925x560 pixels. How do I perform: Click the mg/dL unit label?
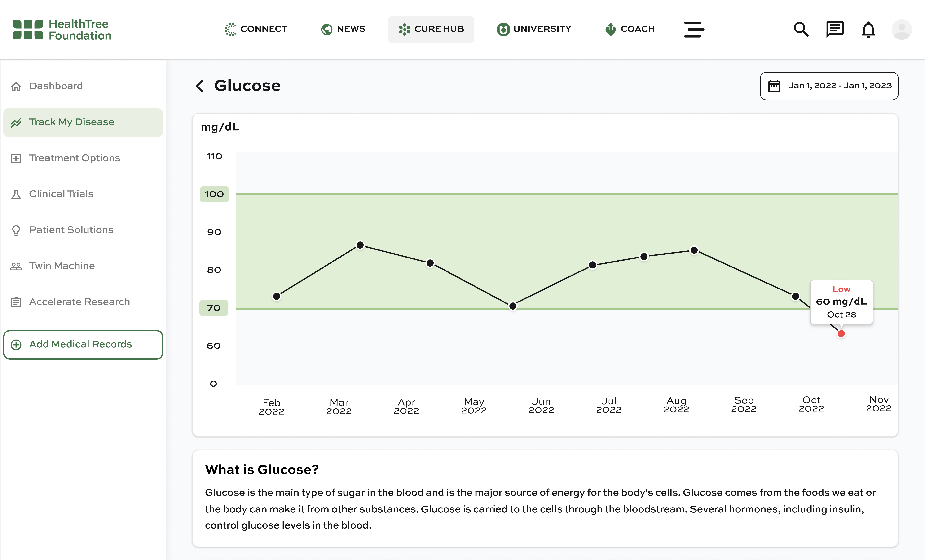click(x=220, y=127)
